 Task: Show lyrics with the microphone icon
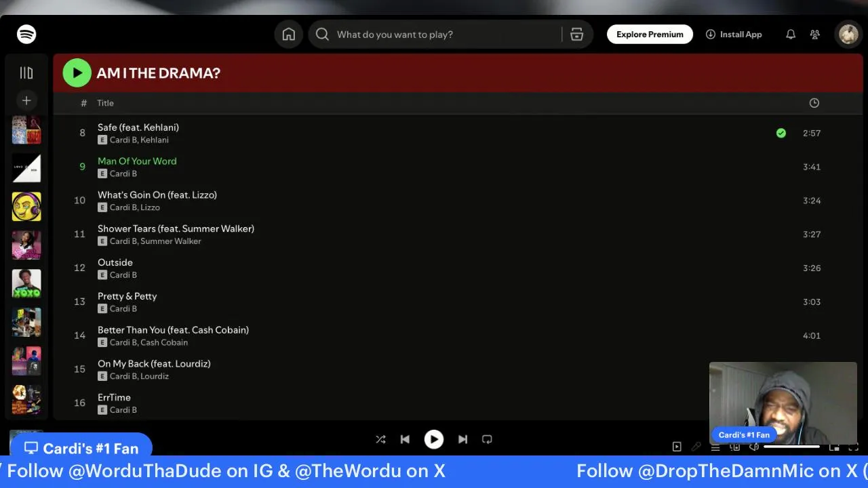coord(696,447)
